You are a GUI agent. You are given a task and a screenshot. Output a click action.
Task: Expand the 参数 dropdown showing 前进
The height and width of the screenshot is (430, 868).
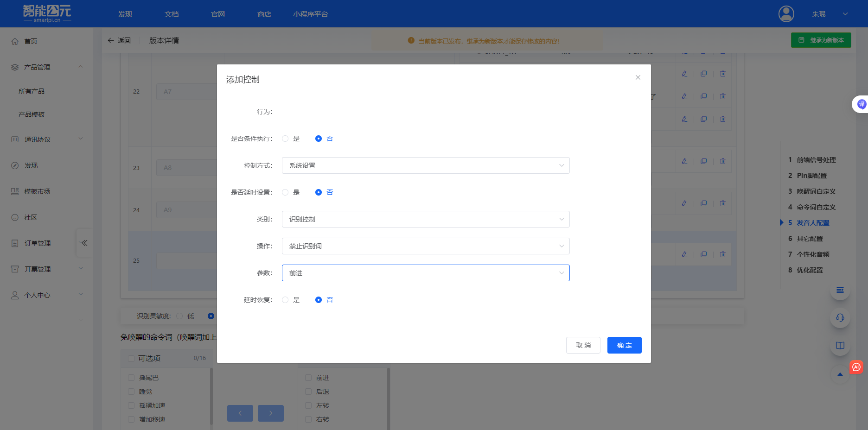point(425,273)
